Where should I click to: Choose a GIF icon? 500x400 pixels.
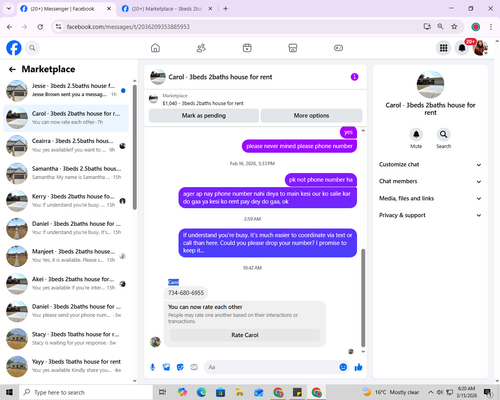click(194, 367)
